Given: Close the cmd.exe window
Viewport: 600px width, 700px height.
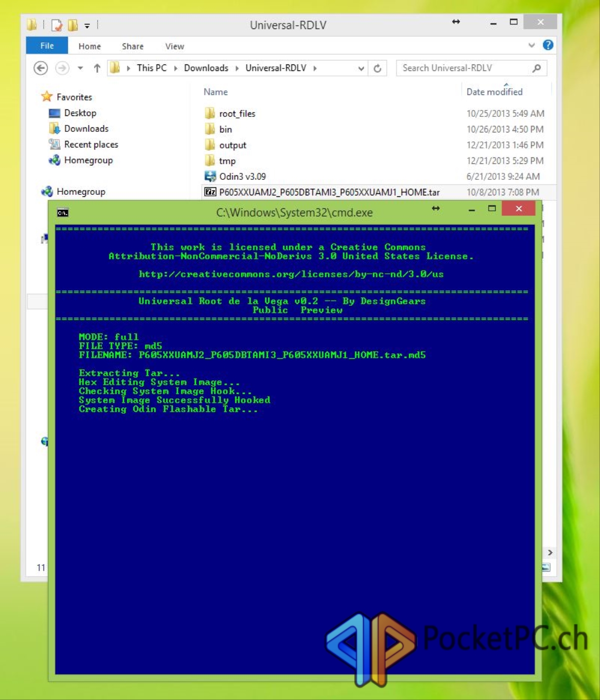Looking at the screenshot, I should (519, 208).
